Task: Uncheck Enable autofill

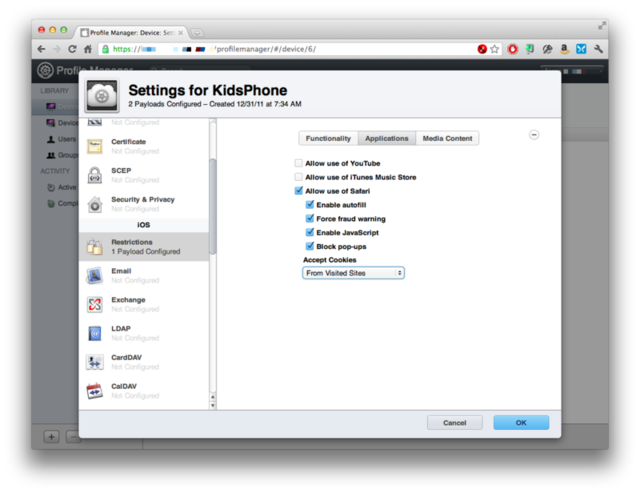Action: tap(310, 204)
